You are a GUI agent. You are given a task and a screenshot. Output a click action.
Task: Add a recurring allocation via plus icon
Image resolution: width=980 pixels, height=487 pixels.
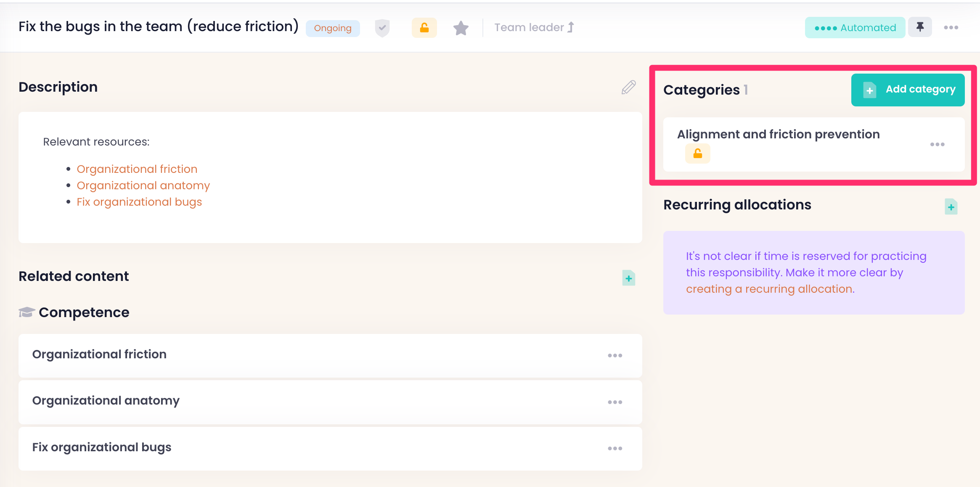tap(951, 207)
